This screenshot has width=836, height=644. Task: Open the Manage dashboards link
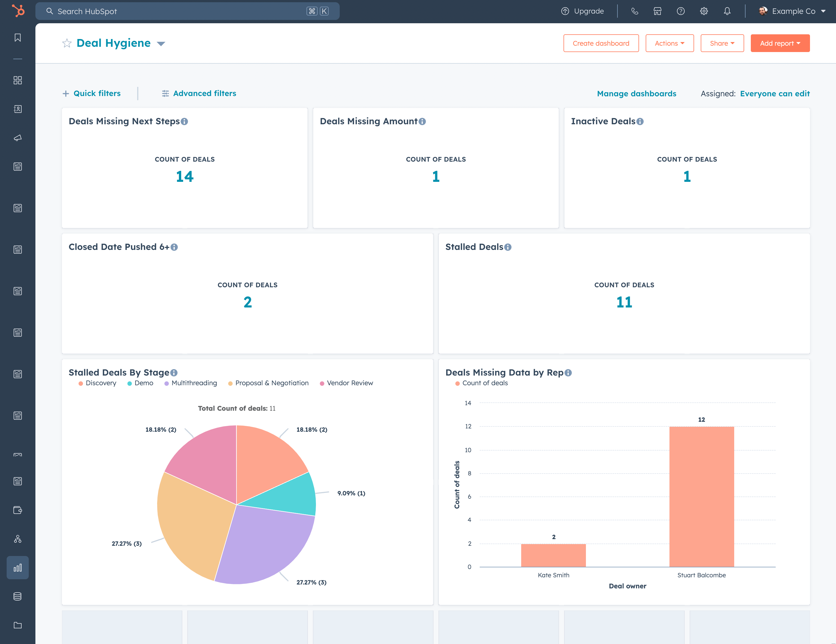click(636, 94)
